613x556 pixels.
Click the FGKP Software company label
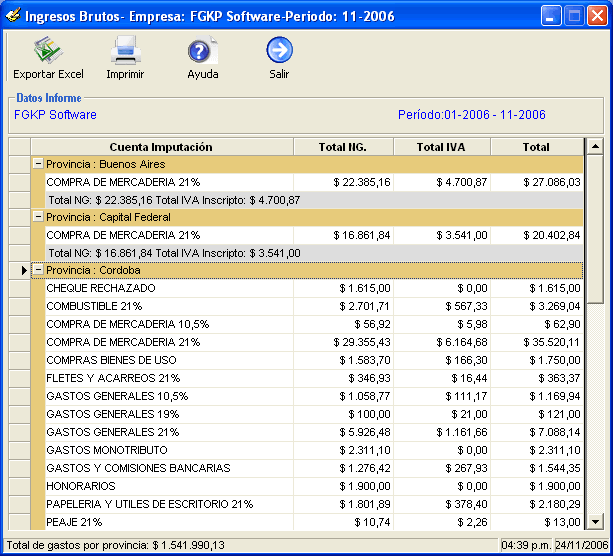pyautogui.click(x=55, y=115)
